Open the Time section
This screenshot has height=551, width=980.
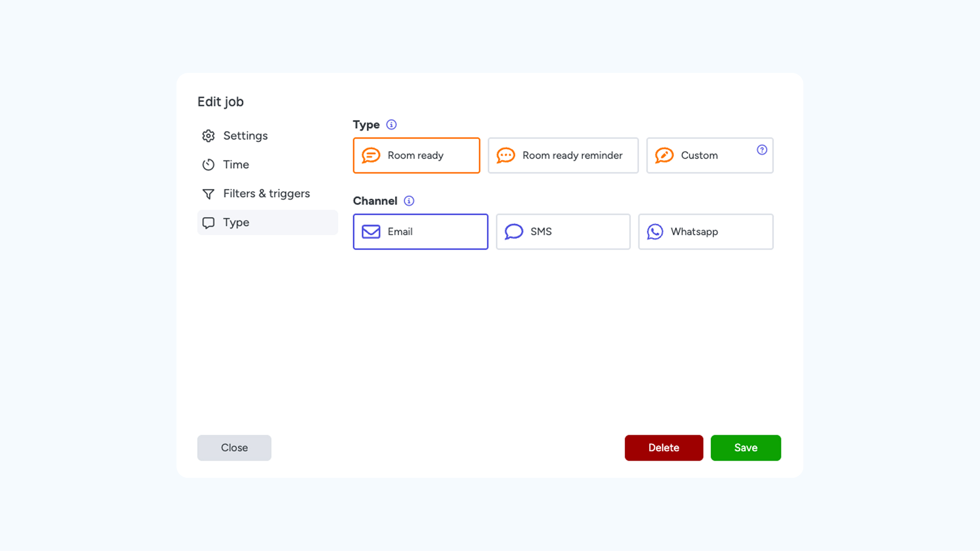pyautogui.click(x=267, y=165)
